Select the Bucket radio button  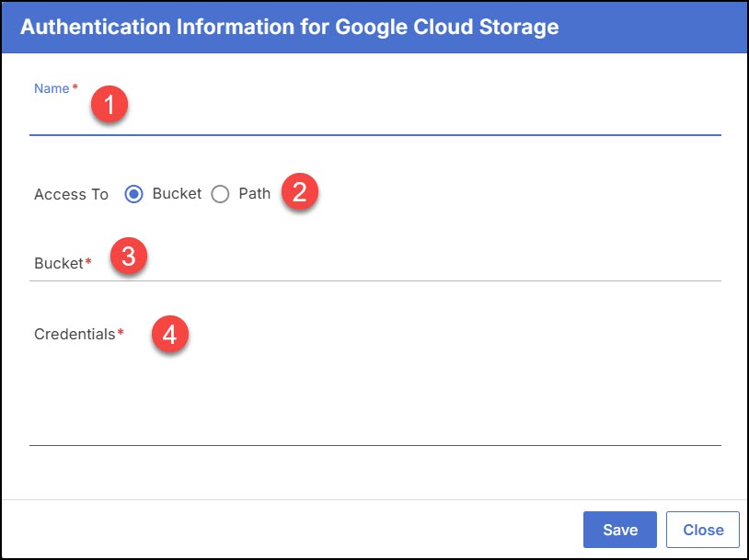pyautogui.click(x=133, y=194)
